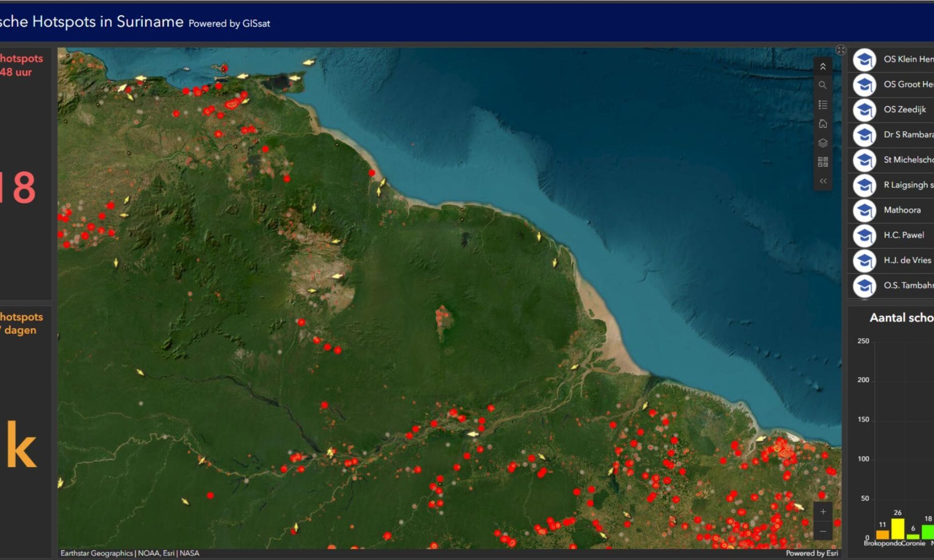
Task: Click the school icon beside Mathoora
Action: 864,210
